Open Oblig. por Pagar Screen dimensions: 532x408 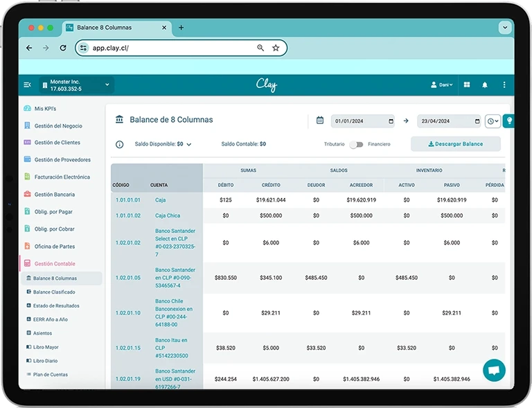coord(53,212)
